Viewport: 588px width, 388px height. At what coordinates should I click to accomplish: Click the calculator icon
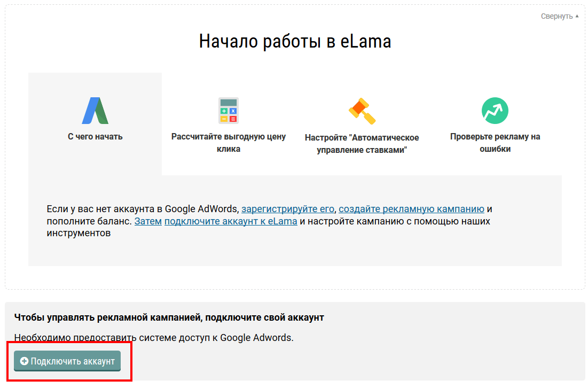(228, 111)
